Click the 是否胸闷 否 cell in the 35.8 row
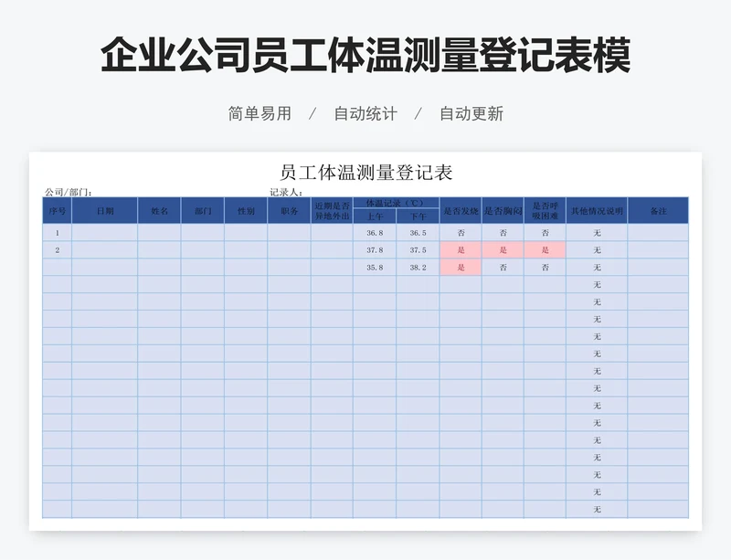 coord(503,267)
